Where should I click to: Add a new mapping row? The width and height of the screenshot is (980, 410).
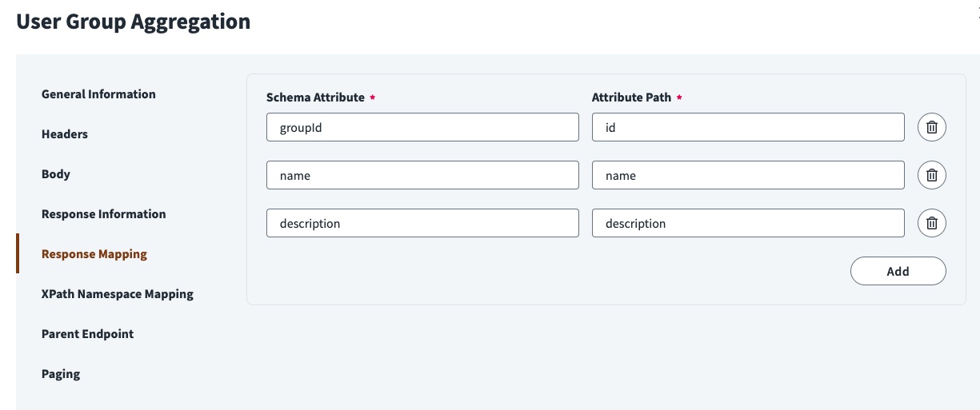point(898,271)
